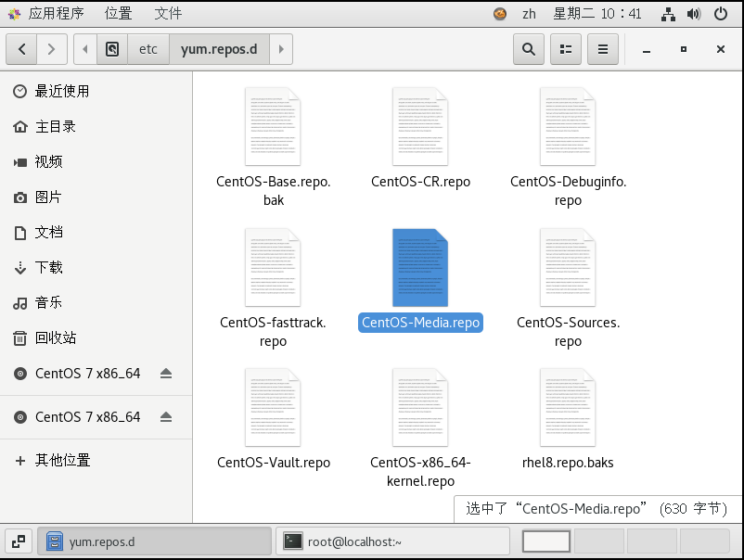Image resolution: width=744 pixels, height=560 pixels.
Task: Switch to the yum.repos.d taskbar window
Action: [155, 541]
